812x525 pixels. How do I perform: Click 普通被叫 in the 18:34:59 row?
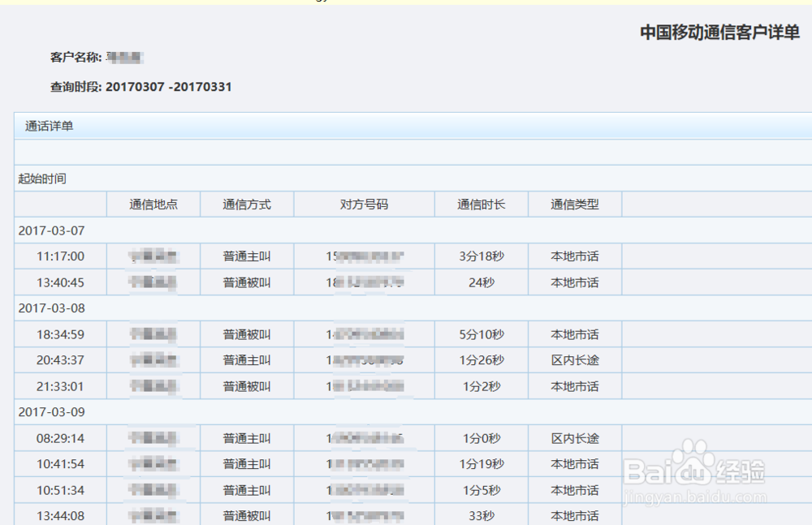(247, 334)
